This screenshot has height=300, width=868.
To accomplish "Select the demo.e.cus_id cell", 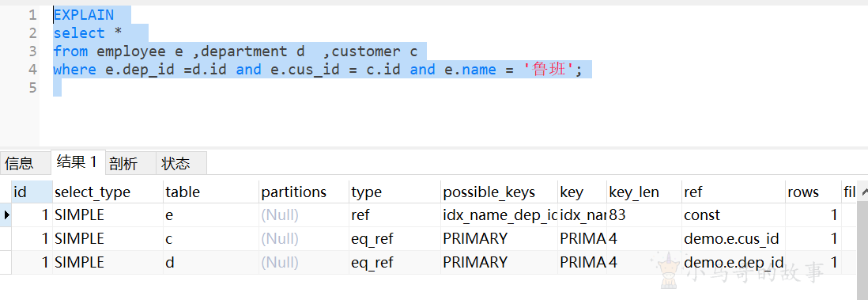I will pos(734,238).
